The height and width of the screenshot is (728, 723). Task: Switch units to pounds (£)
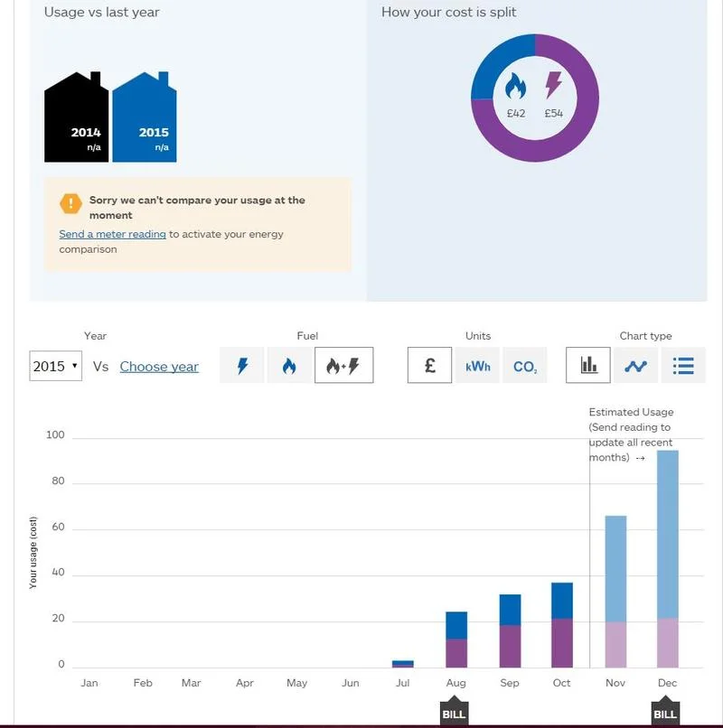(430, 366)
